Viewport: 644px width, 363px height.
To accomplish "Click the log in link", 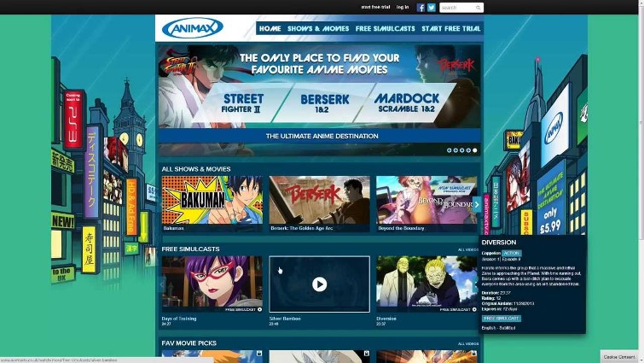I will pyautogui.click(x=402, y=8).
